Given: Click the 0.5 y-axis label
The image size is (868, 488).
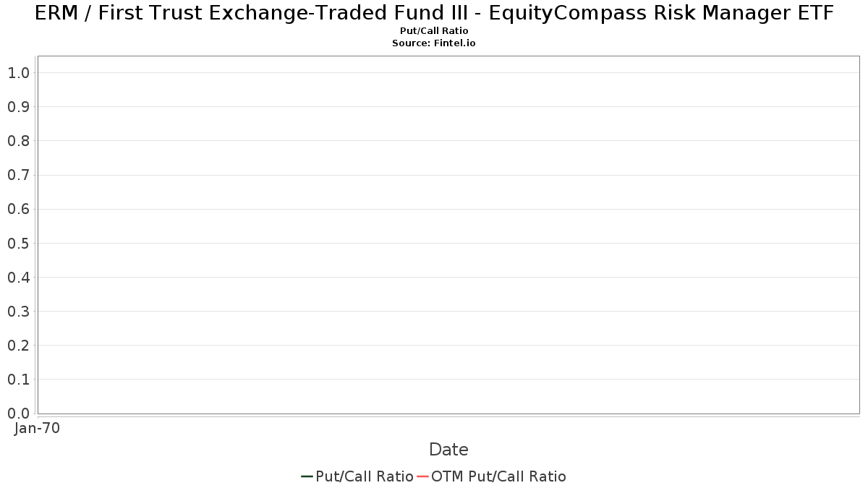Looking at the screenshot, I should pos(19,243).
